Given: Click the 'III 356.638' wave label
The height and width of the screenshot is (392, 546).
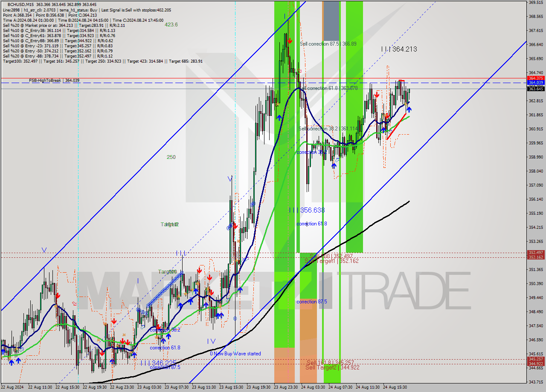Looking at the screenshot, I should click(307, 210).
